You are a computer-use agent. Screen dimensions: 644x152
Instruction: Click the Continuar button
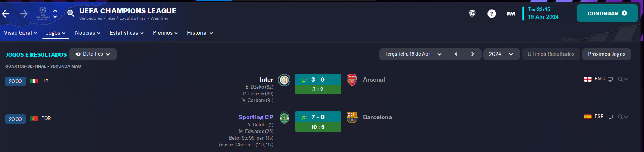(x=607, y=13)
